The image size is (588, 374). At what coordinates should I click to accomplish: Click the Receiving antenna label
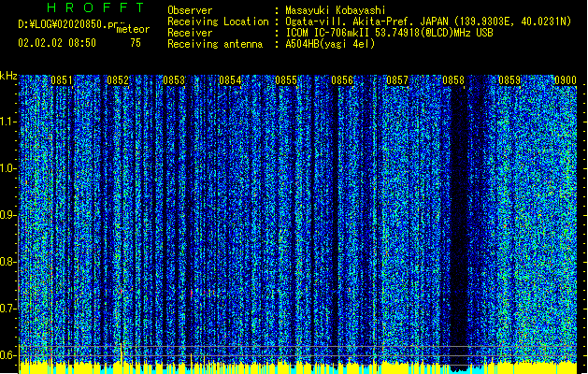(x=215, y=44)
